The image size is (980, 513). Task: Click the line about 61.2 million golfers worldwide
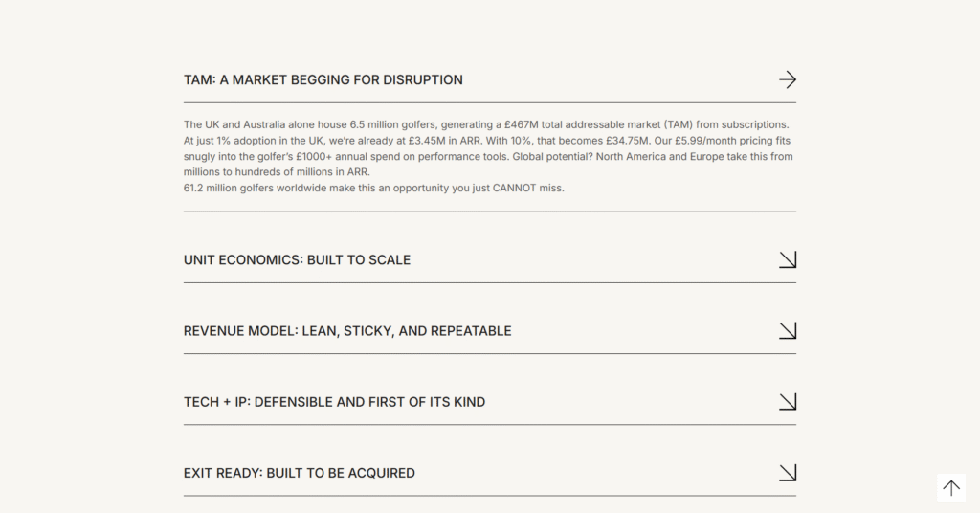click(374, 189)
